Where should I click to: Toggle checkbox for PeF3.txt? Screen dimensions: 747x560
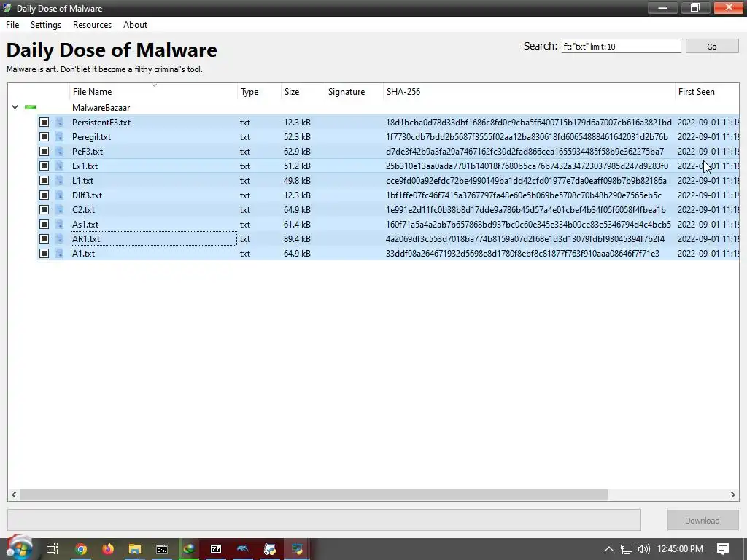tap(44, 152)
